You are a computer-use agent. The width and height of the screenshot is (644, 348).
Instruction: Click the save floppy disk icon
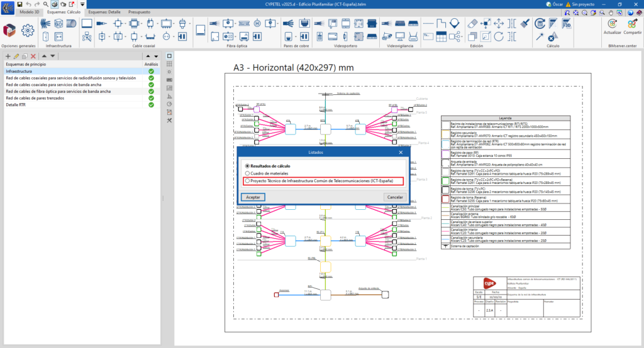click(x=19, y=4)
